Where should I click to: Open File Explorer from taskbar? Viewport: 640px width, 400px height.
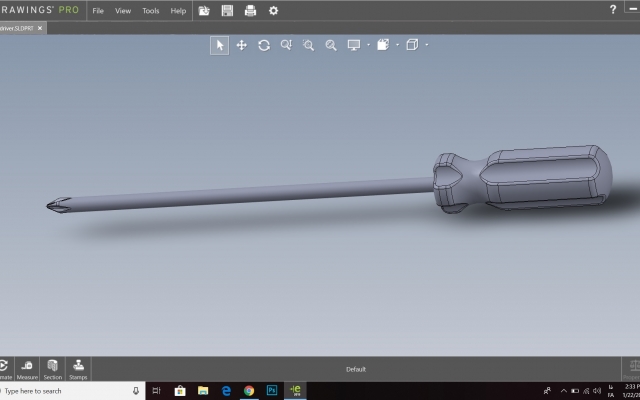pos(203,391)
